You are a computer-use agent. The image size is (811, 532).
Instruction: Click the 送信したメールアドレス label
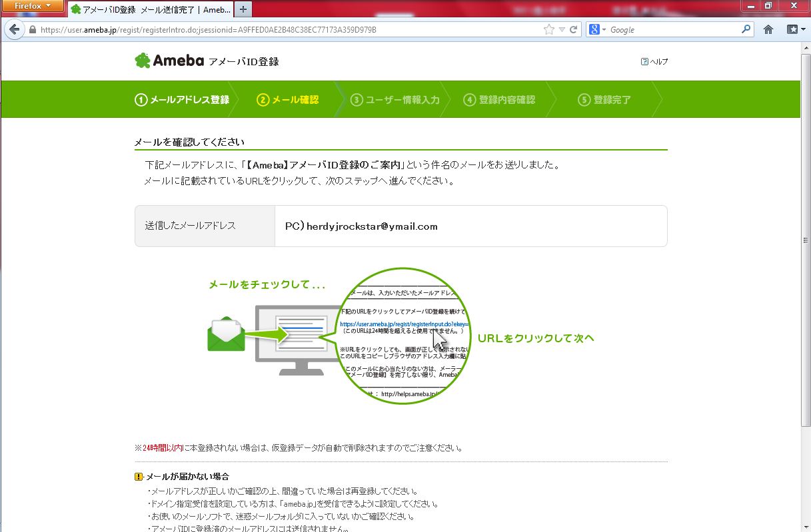tap(191, 226)
